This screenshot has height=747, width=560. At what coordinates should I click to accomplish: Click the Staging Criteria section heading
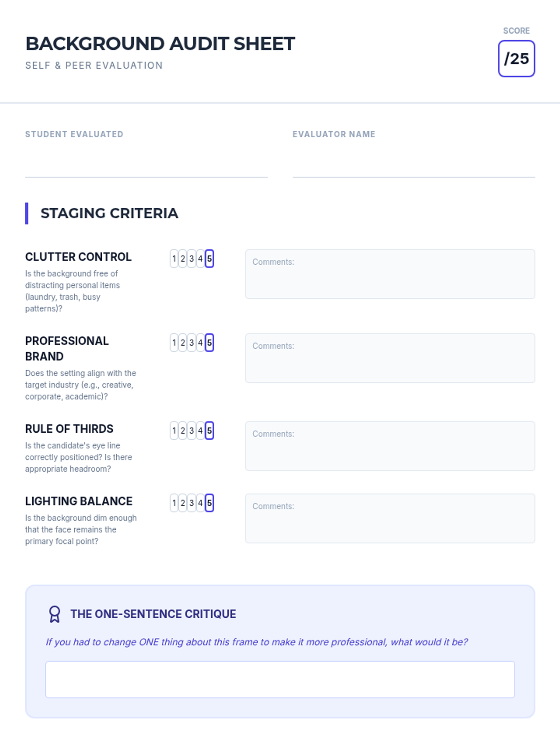(x=109, y=213)
